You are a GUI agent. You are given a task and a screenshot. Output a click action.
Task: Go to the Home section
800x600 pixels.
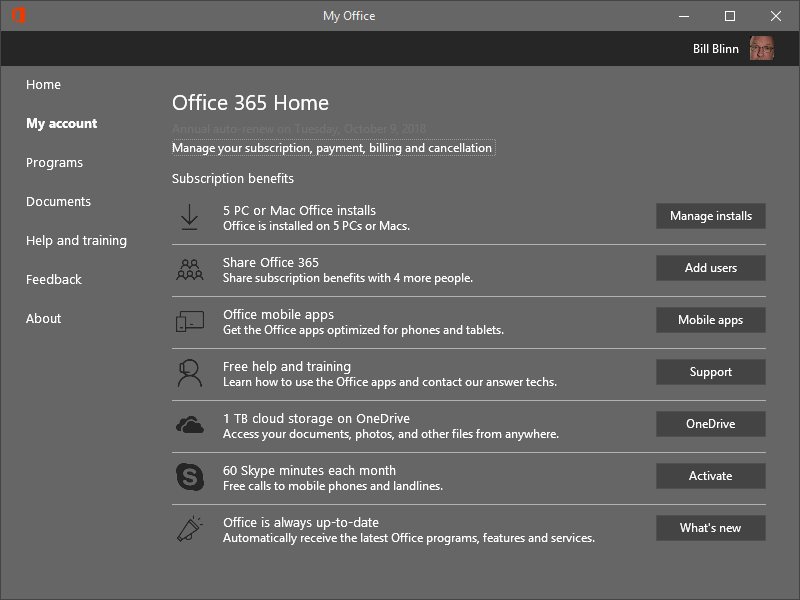coord(43,85)
